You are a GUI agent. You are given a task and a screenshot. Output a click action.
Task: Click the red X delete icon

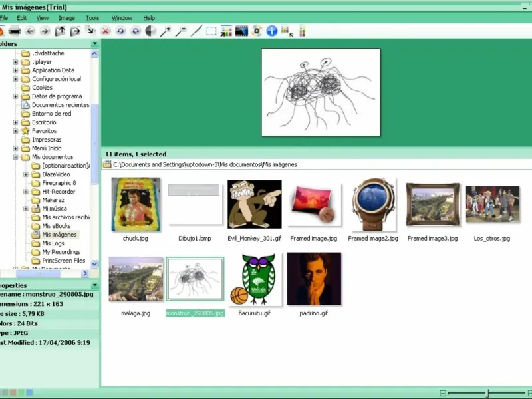point(106,31)
